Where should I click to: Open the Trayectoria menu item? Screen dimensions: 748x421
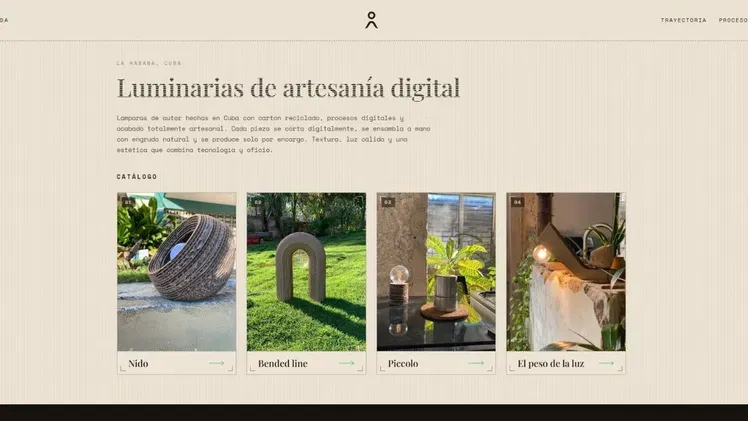pos(683,20)
